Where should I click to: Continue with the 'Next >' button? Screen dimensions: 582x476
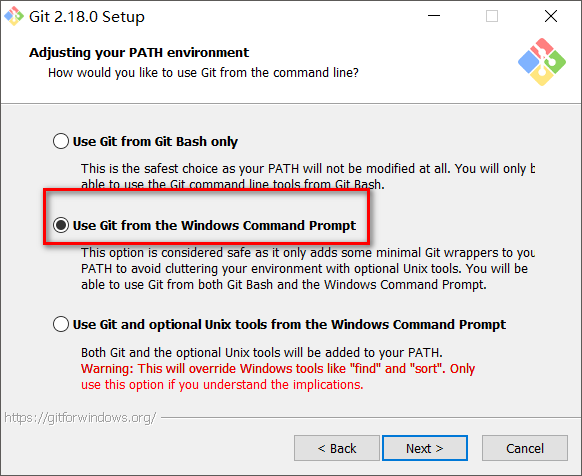point(425,448)
